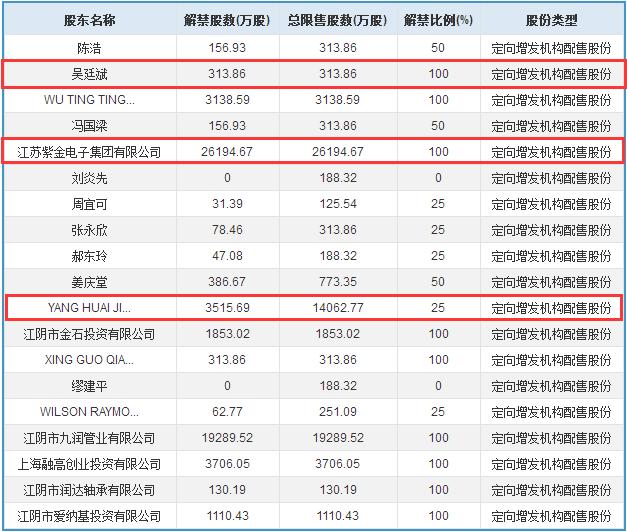The height and width of the screenshot is (532, 627).
Task: Click 定向增发机构配售股份 in 刘炎先 row
Action: coord(551,178)
